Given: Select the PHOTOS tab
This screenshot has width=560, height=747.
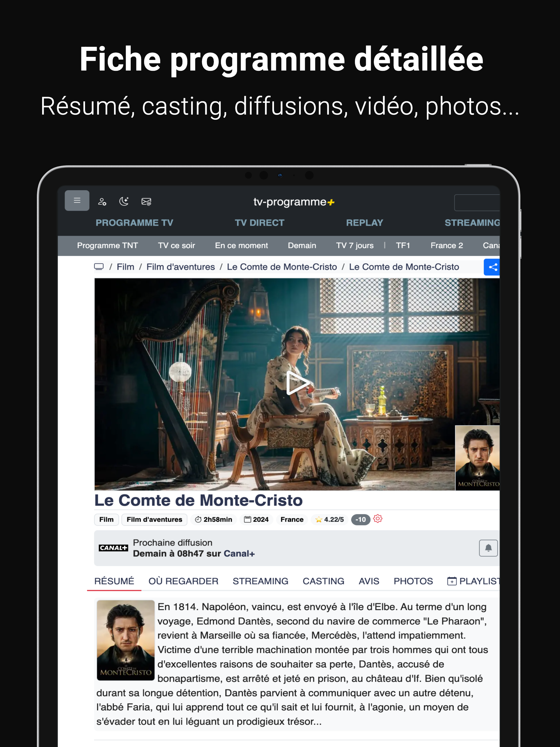Looking at the screenshot, I should coord(413,581).
